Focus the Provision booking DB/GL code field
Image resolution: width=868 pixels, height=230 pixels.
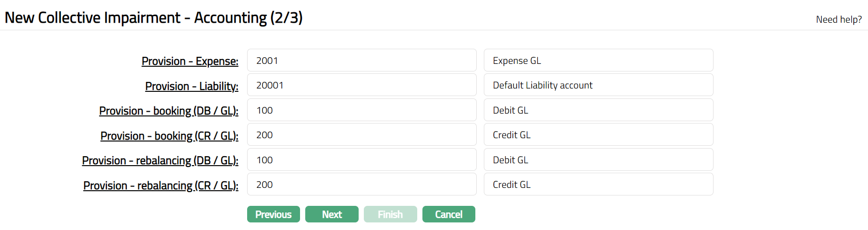click(361, 110)
